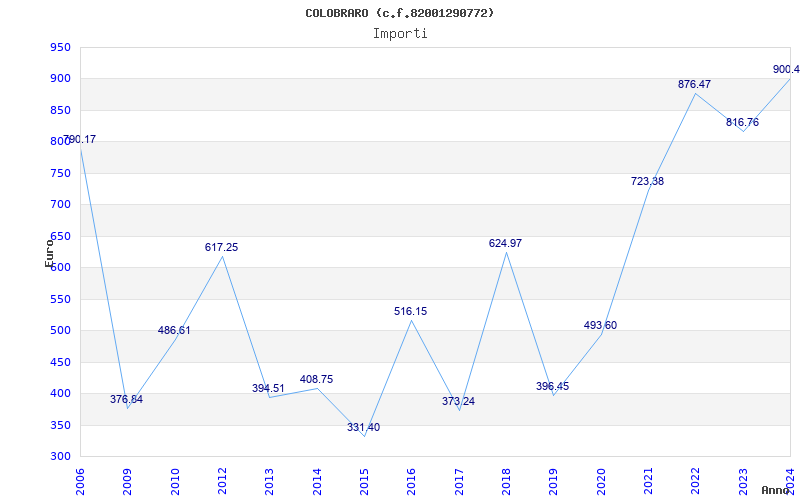This screenshot has height=500, width=800.
Task: Click the 816.76 data label
Action: pos(742,122)
